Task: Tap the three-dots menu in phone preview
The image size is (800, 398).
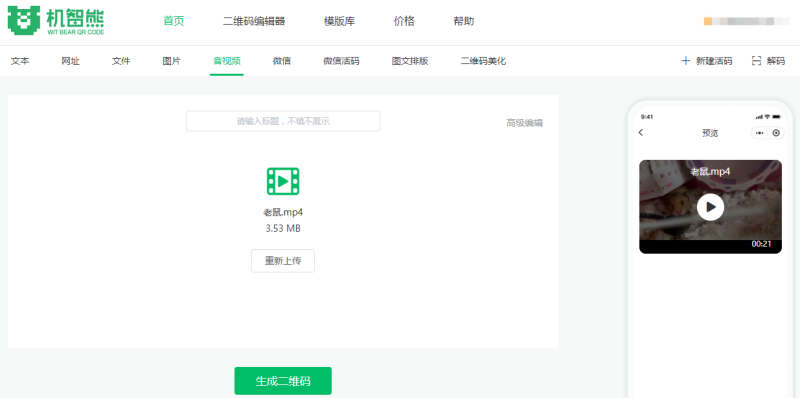Action: [760, 133]
